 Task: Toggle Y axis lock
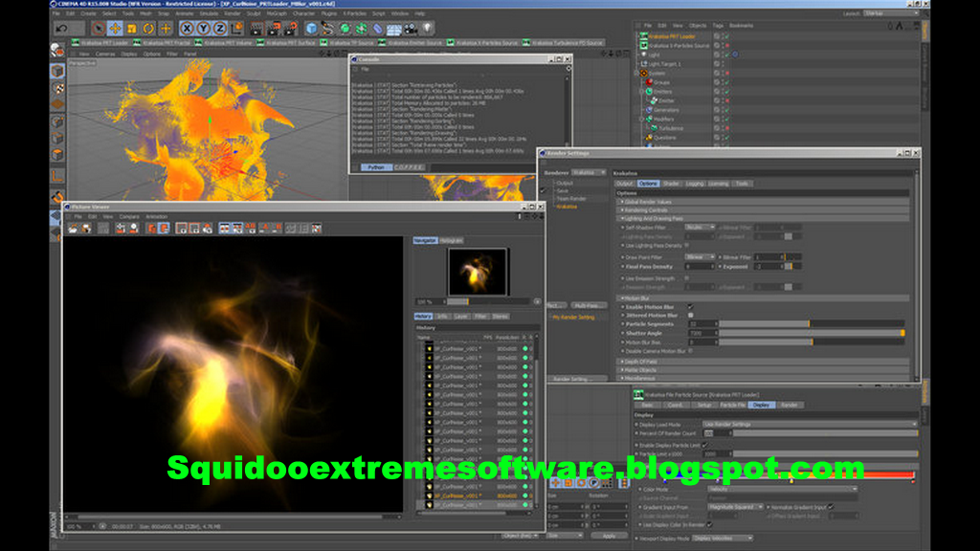203,28
